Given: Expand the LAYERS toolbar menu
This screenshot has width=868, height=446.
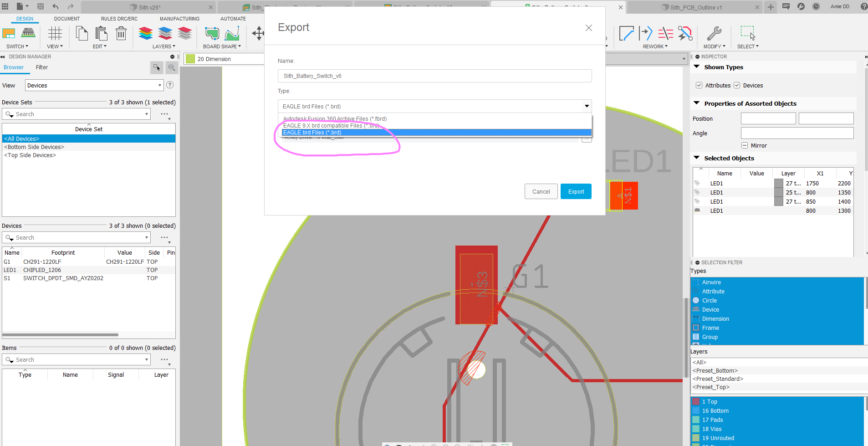Looking at the screenshot, I should (x=164, y=46).
